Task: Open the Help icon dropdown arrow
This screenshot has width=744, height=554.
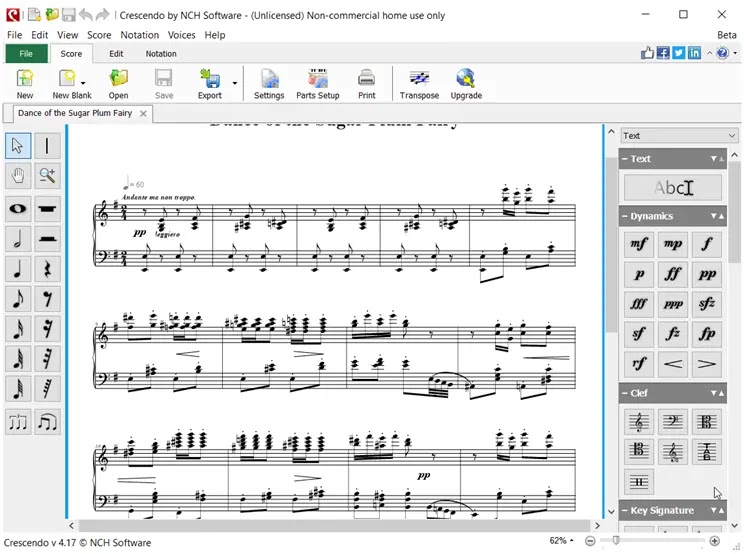Action: tap(735, 53)
